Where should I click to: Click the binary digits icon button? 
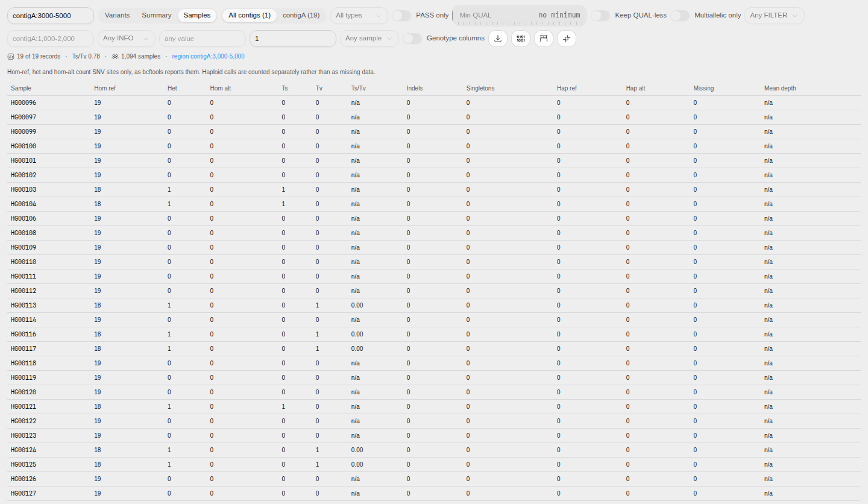tap(521, 39)
